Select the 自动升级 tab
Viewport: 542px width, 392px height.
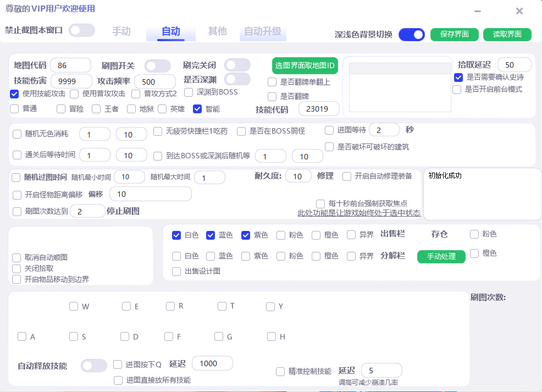(x=263, y=31)
